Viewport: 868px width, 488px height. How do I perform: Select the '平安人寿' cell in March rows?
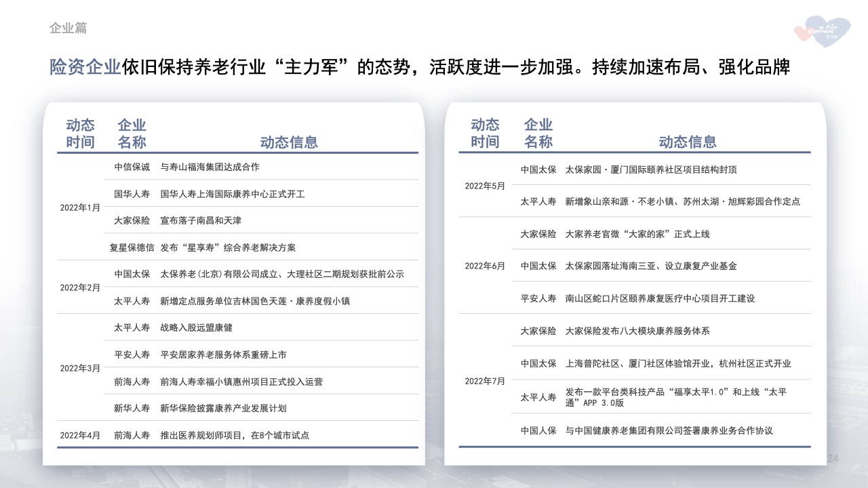click(132, 354)
